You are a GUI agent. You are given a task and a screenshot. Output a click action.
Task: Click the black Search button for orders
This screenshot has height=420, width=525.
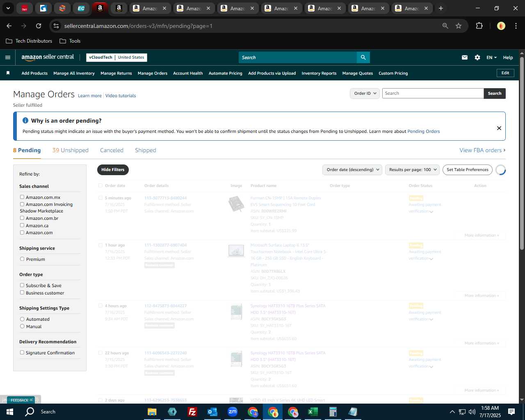click(495, 94)
